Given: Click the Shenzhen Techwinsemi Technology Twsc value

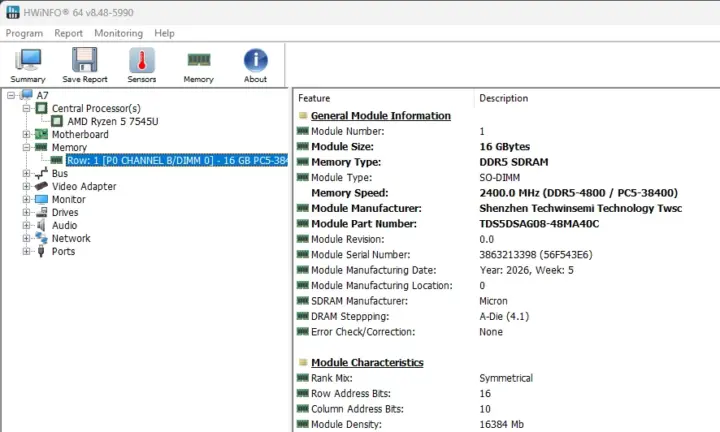Looking at the screenshot, I should point(580,208).
